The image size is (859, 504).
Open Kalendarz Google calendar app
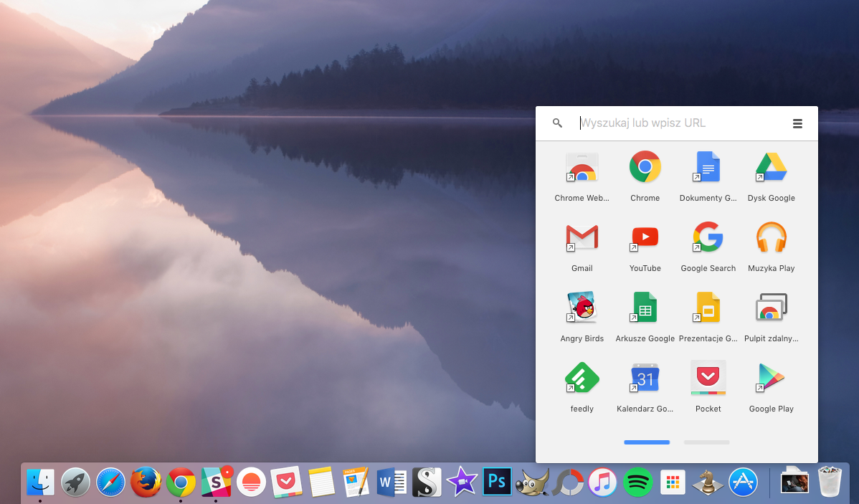[645, 377]
